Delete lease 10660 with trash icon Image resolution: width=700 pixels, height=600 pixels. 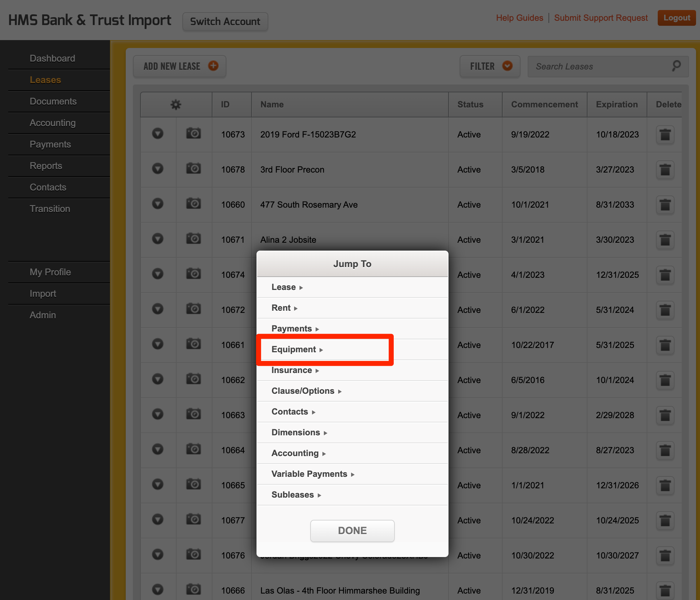[665, 205]
